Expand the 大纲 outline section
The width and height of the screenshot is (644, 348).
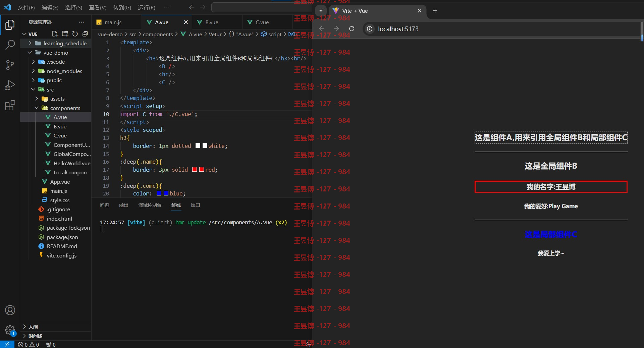click(55, 327)
